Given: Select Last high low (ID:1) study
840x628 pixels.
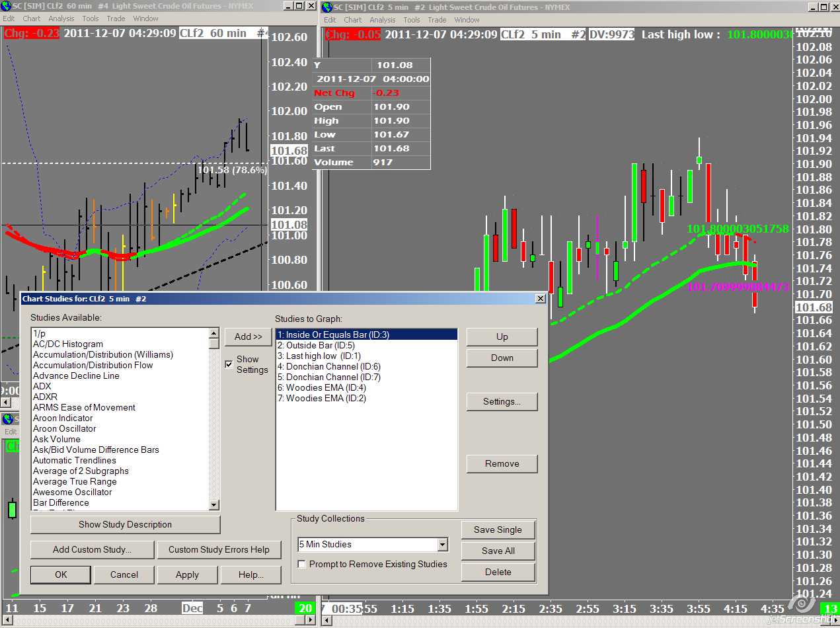Looking at the screenshot, I should coord(367,356).
